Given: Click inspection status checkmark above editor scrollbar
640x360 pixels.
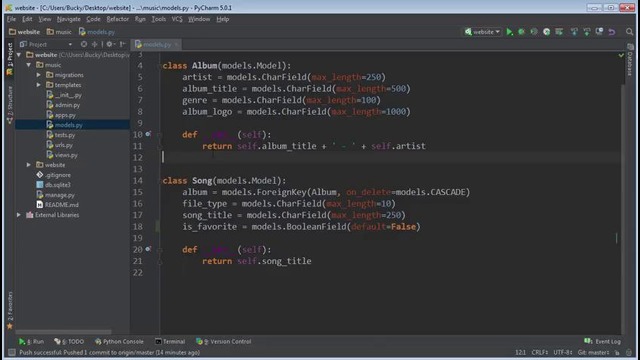Looking at the screenshot, I should [x=621, y=55].
